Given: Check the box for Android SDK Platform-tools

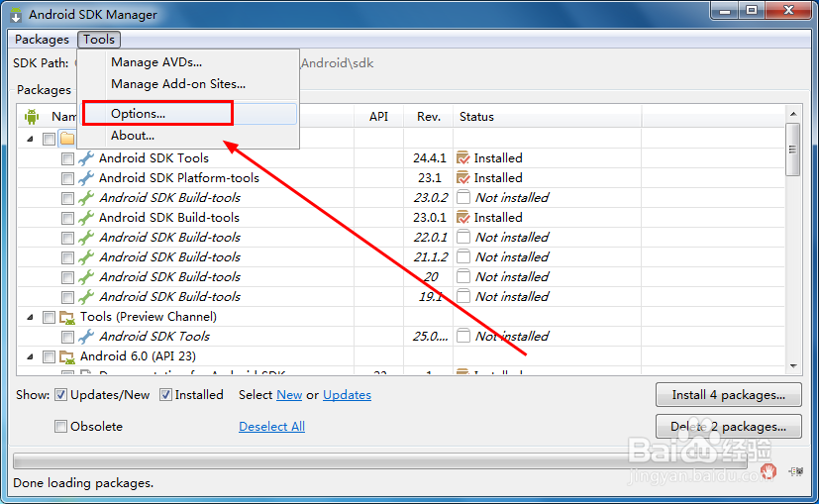Looking at the screenshot, I should 67,178.
